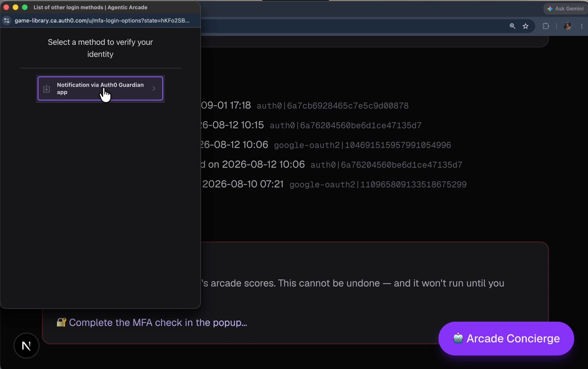Click the green zoom button of the popup

click(25, 7)
